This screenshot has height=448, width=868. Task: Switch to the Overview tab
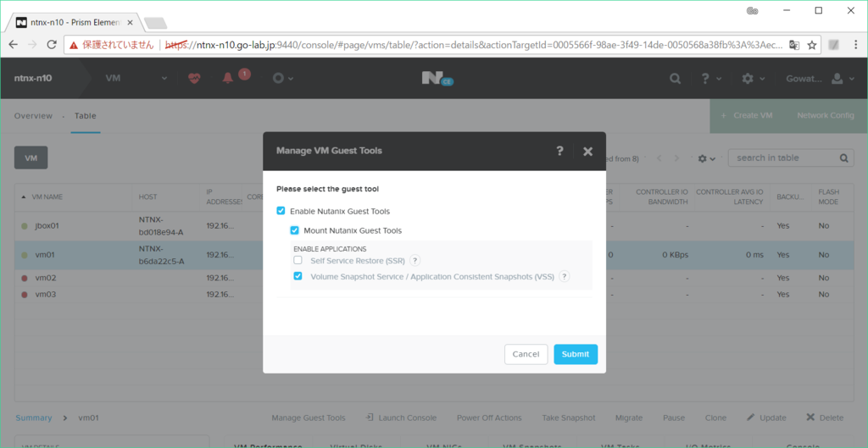33,116
